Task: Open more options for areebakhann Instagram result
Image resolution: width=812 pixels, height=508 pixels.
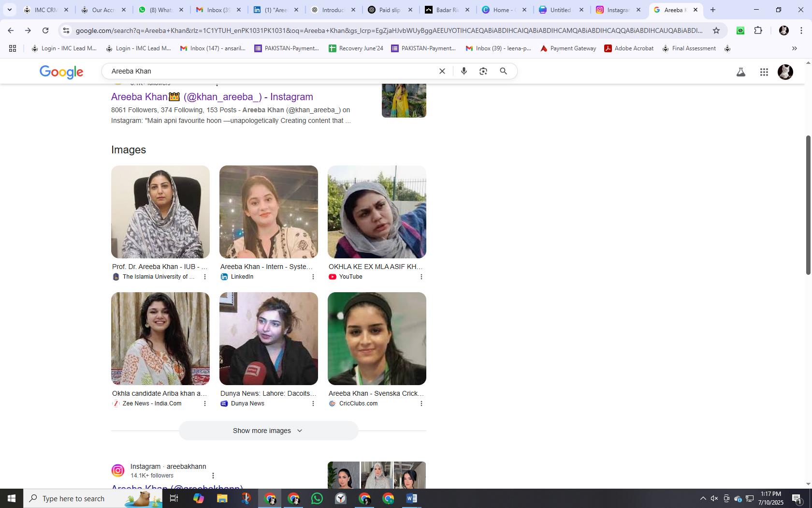Action: pos(213,476)
